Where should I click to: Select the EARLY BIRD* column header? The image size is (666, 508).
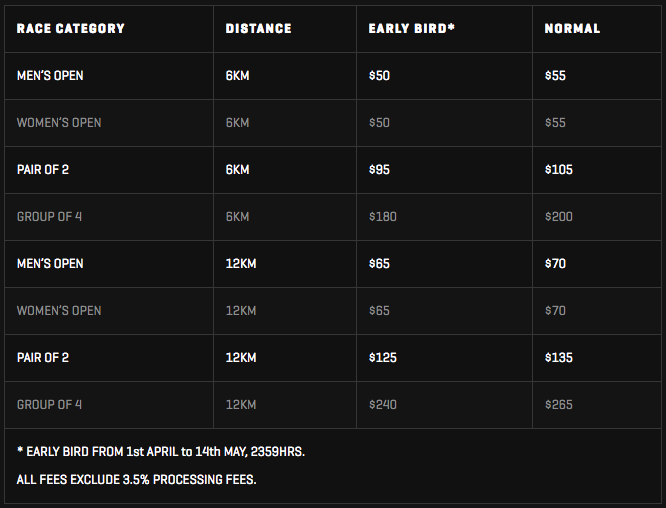pyautogui.click(x=412, y=28)
